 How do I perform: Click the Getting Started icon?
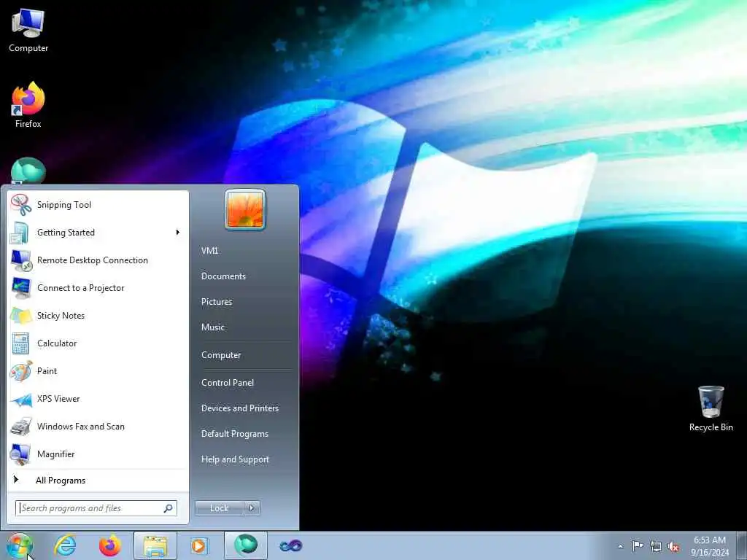click(21, 233)
